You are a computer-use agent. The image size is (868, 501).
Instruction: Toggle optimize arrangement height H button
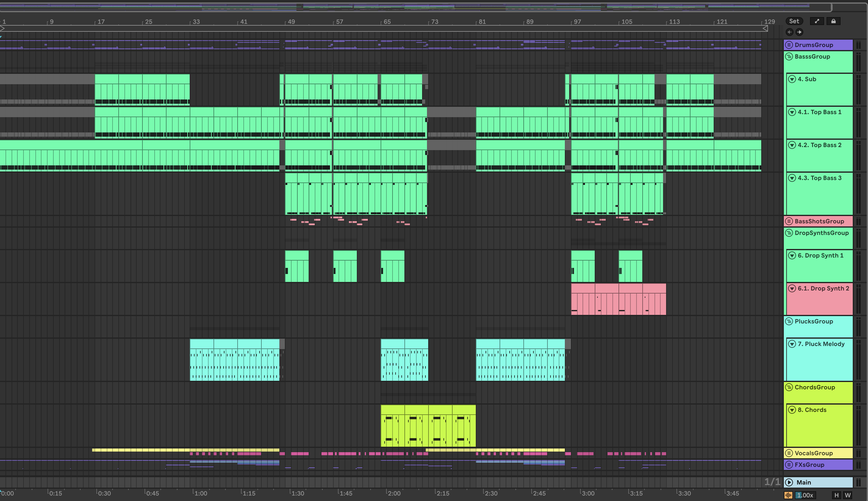pos(836,495)
